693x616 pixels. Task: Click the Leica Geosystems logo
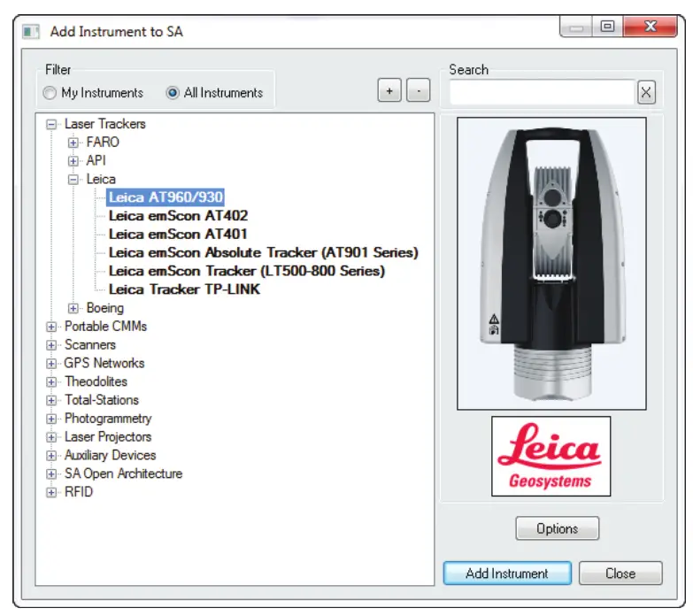(x=551, y=457)
